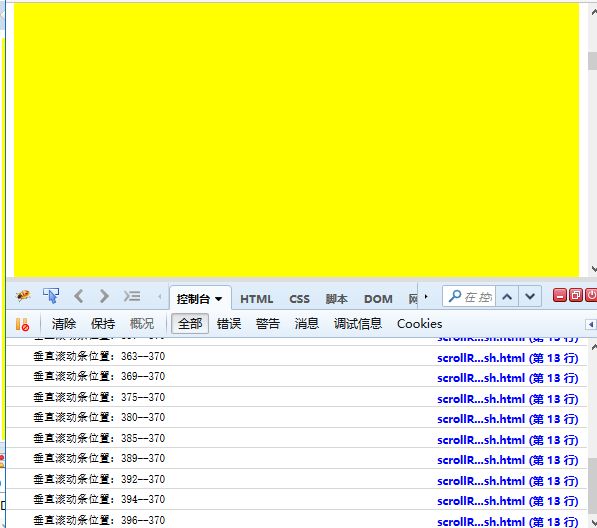The width and height of the screenshot is (597, 528).
Task: Click the Firebug bug icon
Action: 23,296
